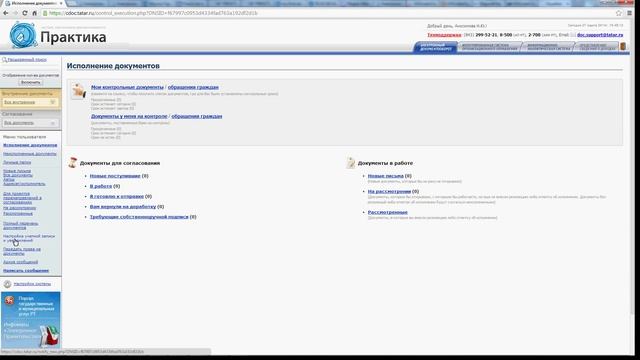
Task: Click Написать сообщение in the sidebar
Action: pyautogui.click(x=26, y=271)
